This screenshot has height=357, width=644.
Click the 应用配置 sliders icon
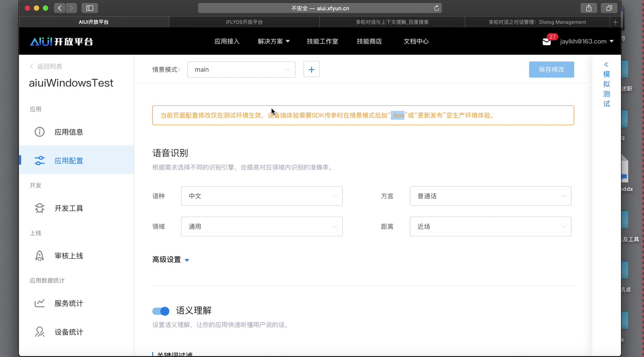pyautogui.click(x=40, y=161)
